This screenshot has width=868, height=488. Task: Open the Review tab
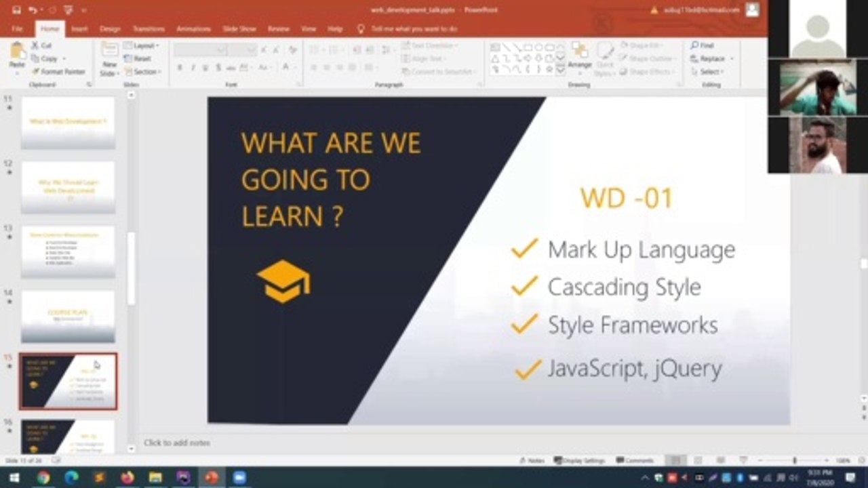279,29
